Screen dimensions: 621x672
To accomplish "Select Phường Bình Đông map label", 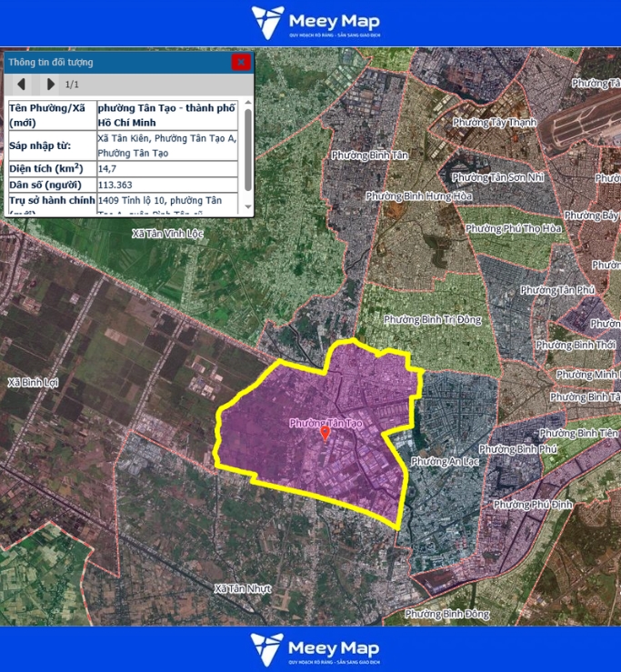I will click(x=447, y=614).
